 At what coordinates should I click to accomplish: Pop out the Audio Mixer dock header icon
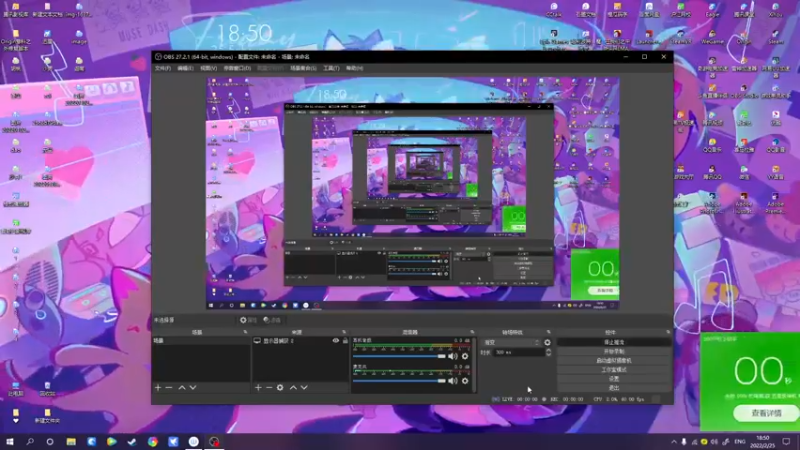[472, 332]
